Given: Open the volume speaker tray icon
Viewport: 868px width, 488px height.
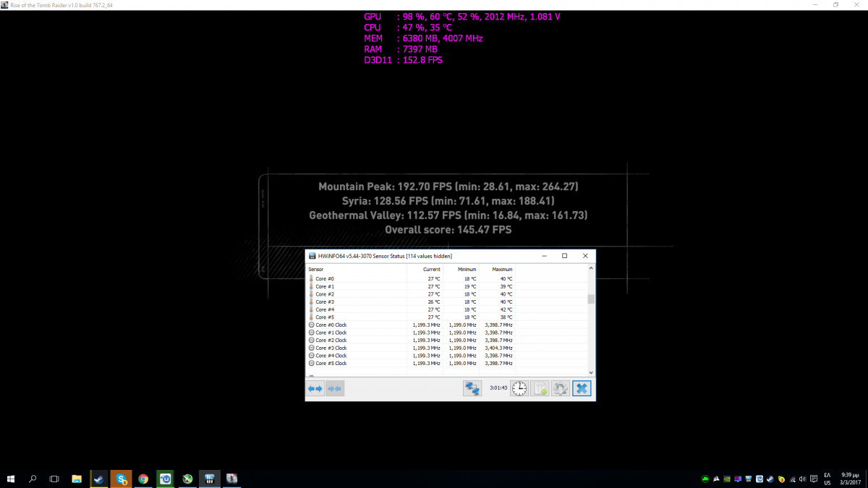Looking at the screenshot, I should 803,479.
